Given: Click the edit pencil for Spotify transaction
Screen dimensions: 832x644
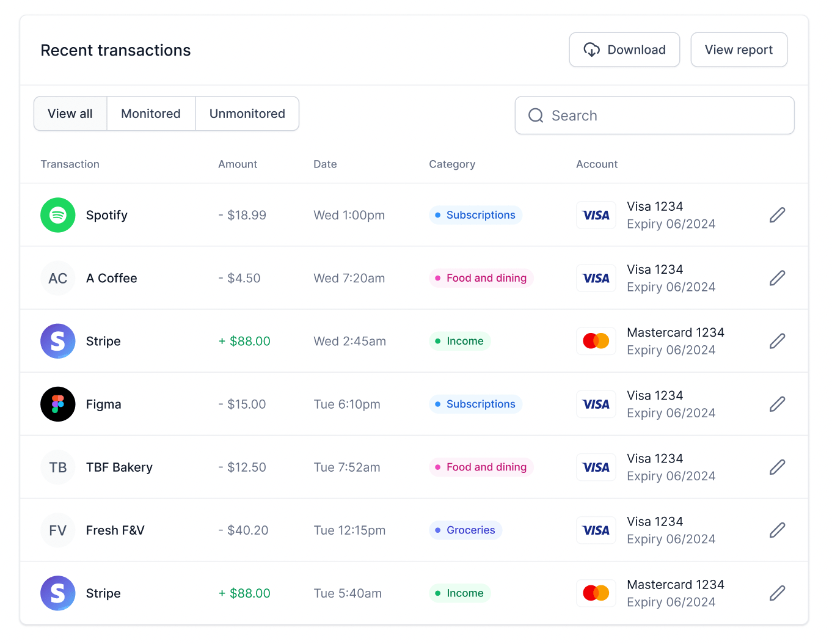Looking at the screenshot, I should 777,215.
